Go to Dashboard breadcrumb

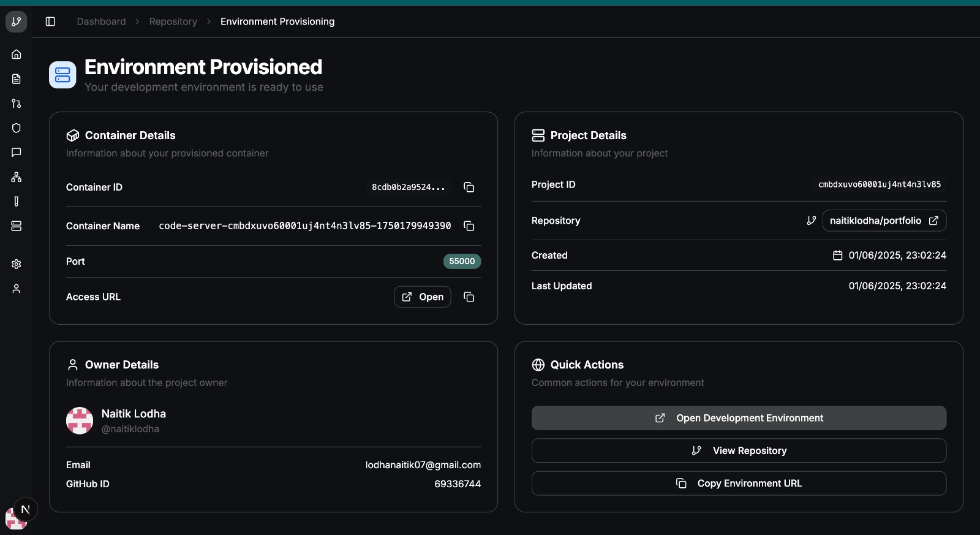click(x=101, y=21)
